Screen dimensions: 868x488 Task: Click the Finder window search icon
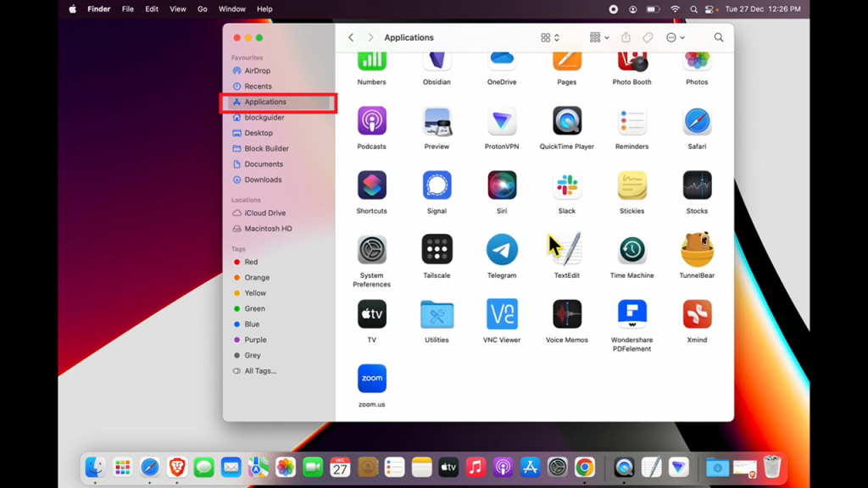tap(719, 37)
